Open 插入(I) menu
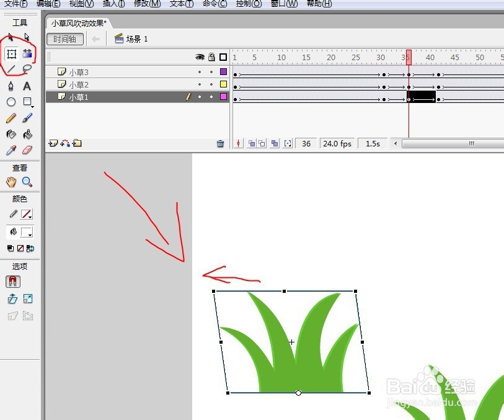The image size is (504, 420). point(113,4)
